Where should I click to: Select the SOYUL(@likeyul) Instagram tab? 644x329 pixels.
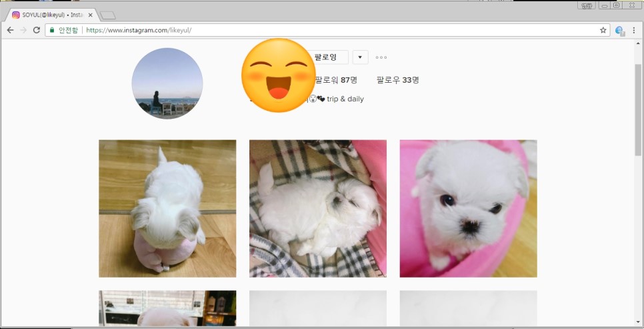(51, 15)
